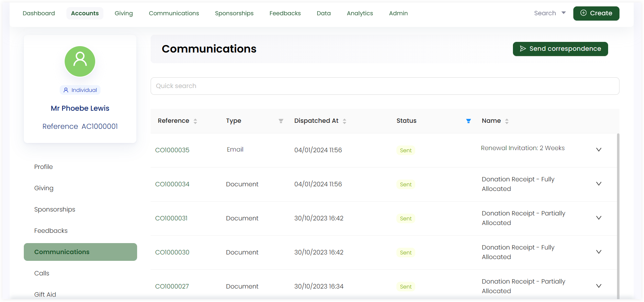Click Sent status of CO1000030
Viewport: 644px width, 302px height.
[x=406, y=253]
